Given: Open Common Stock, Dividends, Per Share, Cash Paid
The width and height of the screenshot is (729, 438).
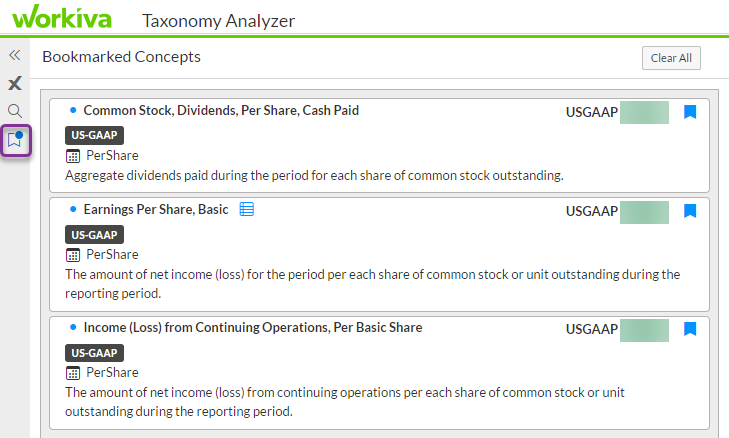Looking at the screenshot, I should 221,111.
